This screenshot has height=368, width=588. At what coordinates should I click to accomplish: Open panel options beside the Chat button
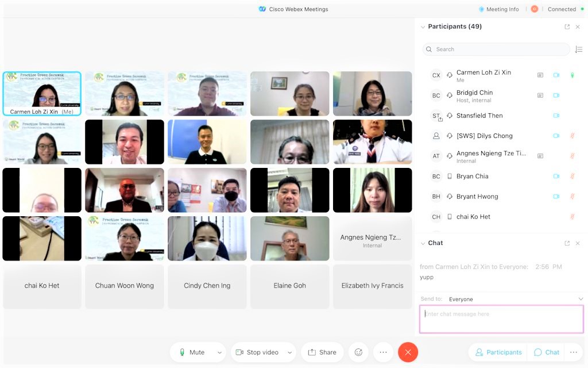(573, 352)
